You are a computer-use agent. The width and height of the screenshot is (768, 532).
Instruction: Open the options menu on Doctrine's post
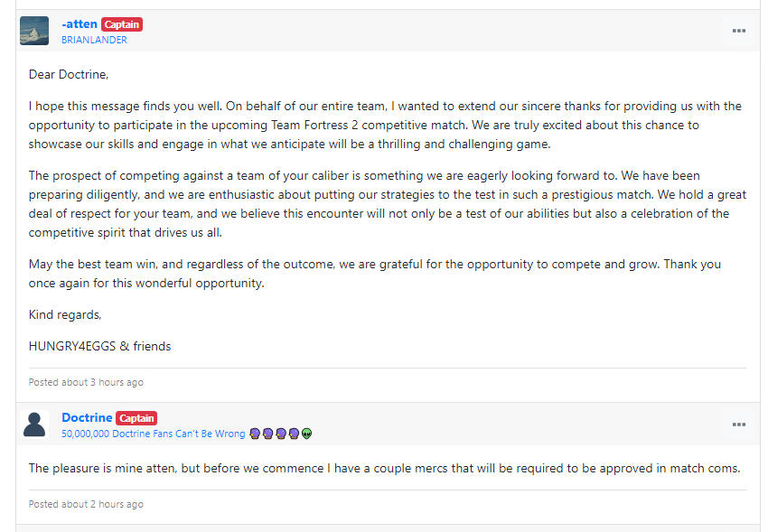[738, 425]
